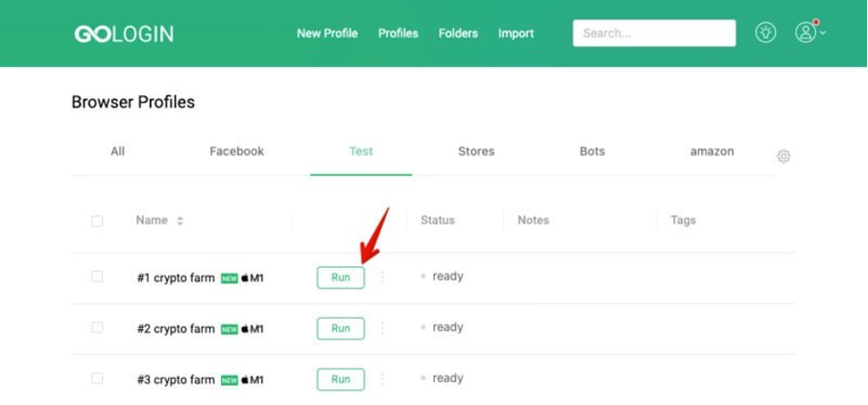Check the #1 crypto farm checkbox
Viewport: 868px width, 405px height.
pos(97,276)
